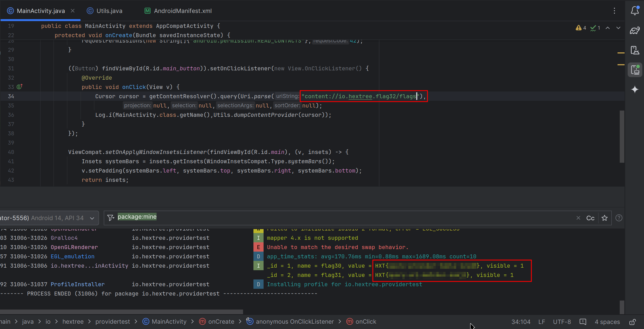This screenshot has height=329, width=644.
Task: Click the io breadcrumb
Action: pyautogui.click(x=48, y=321)
